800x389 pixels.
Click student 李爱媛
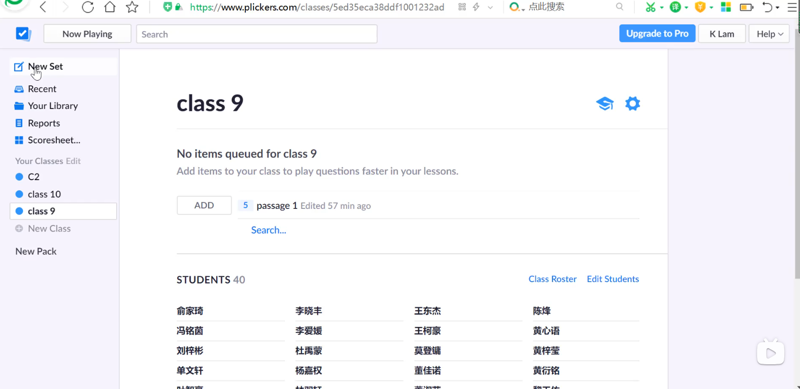[x=309, y=331]
